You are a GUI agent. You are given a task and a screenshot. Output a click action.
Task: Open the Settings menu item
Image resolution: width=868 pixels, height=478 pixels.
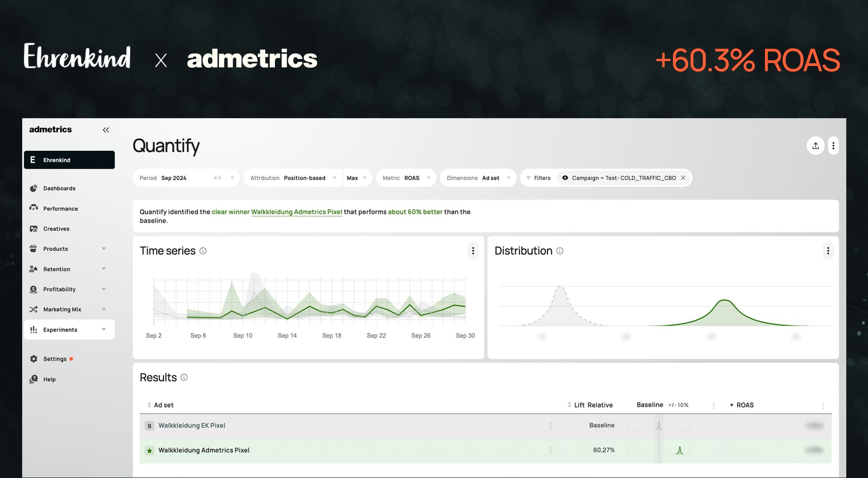pyautogui.click(x=55, y=359)
